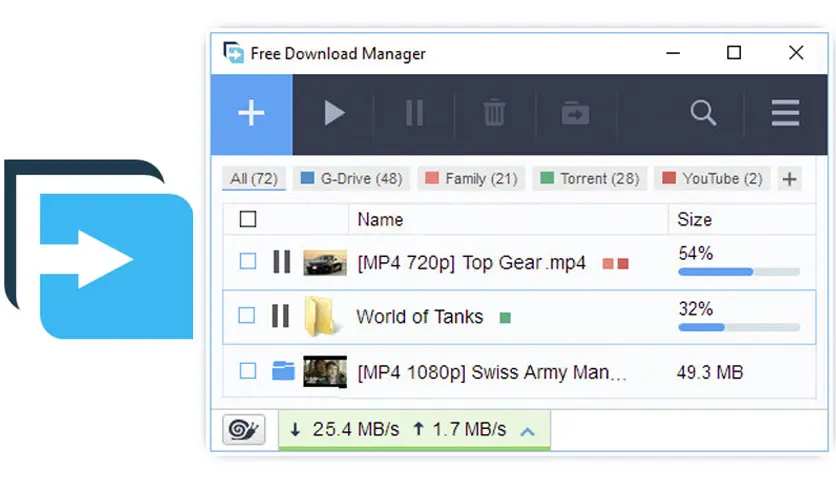Select the [MP4 720p] Top Gear.mp4 name

coord(471,263)
